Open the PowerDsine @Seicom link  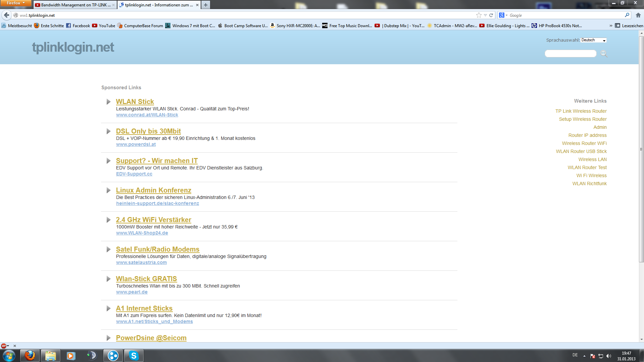(151, 338)
